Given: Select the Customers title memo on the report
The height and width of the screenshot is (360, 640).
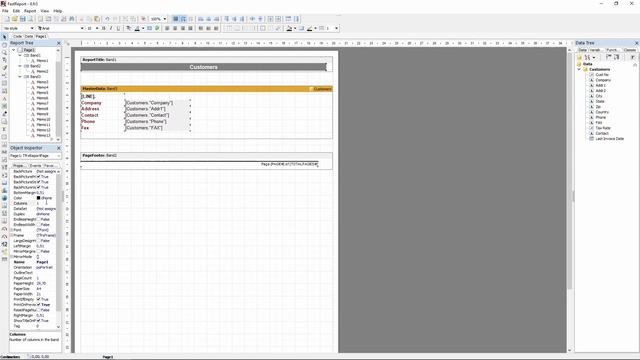Looking at the screenshot, I should click(x=203, y=67).
